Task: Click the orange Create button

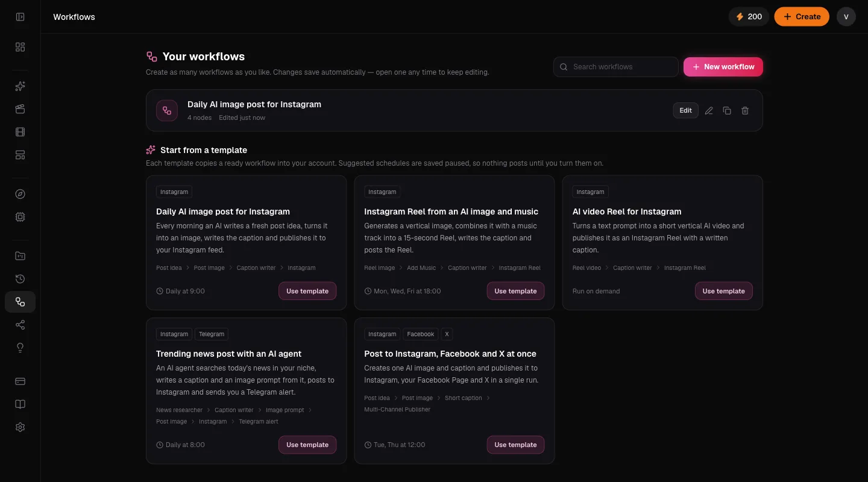Action: click(802, 17)
